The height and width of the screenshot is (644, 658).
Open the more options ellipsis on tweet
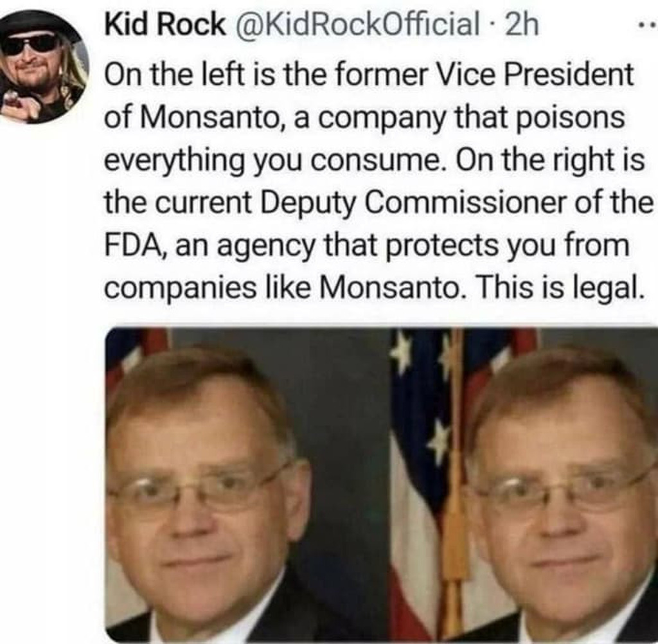coord(646,26)
